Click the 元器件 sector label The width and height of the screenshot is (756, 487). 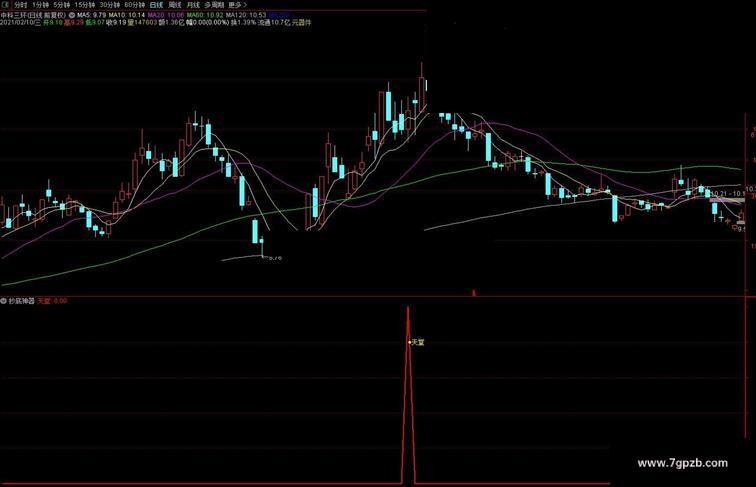click(301, 22)
